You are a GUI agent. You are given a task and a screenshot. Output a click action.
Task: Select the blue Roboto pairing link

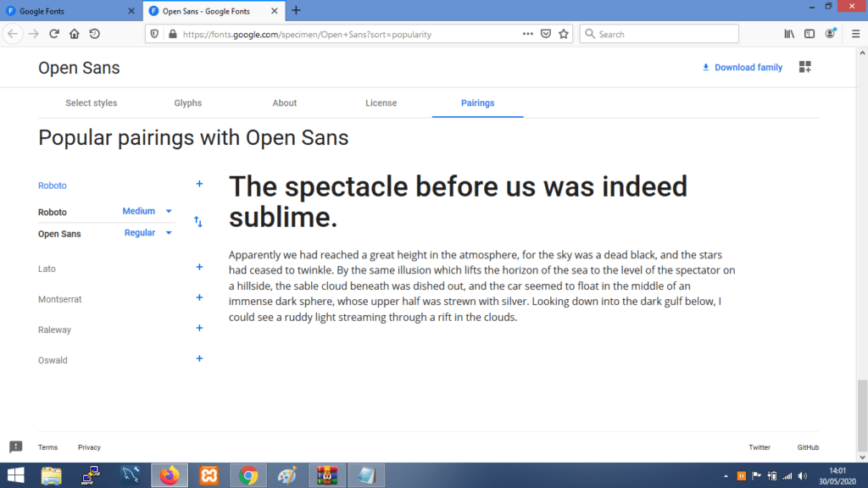click(x=52, y=186)
